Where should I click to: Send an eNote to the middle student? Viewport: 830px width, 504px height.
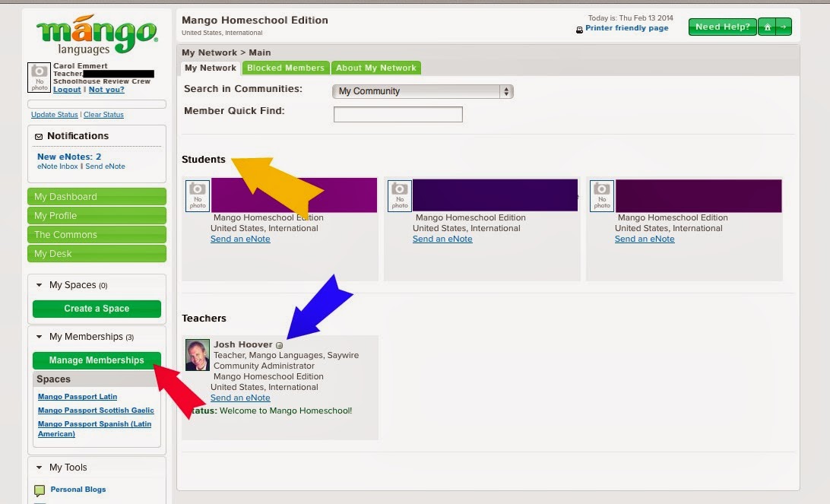[442, 239]
